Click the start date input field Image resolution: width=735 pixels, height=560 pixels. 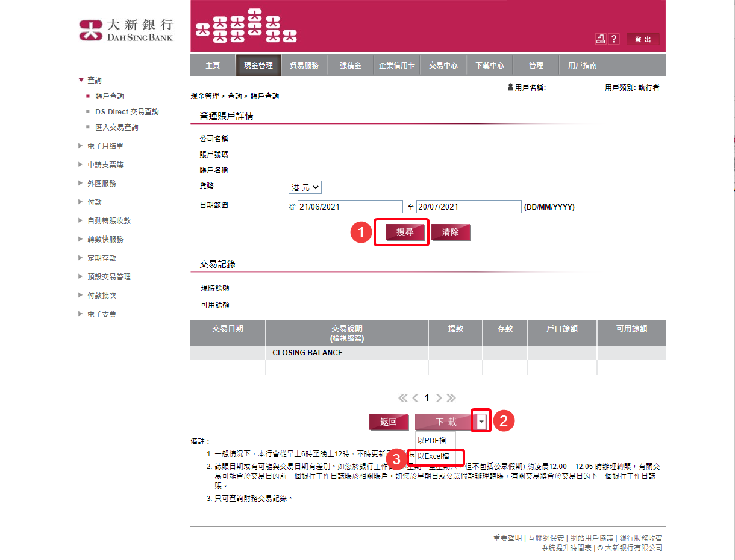point(350,207)
